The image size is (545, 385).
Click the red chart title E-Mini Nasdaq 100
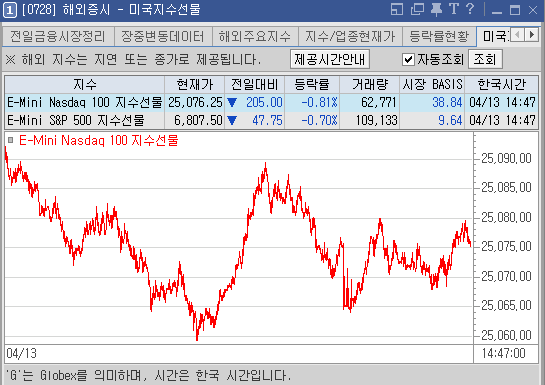tap(99, 140)
